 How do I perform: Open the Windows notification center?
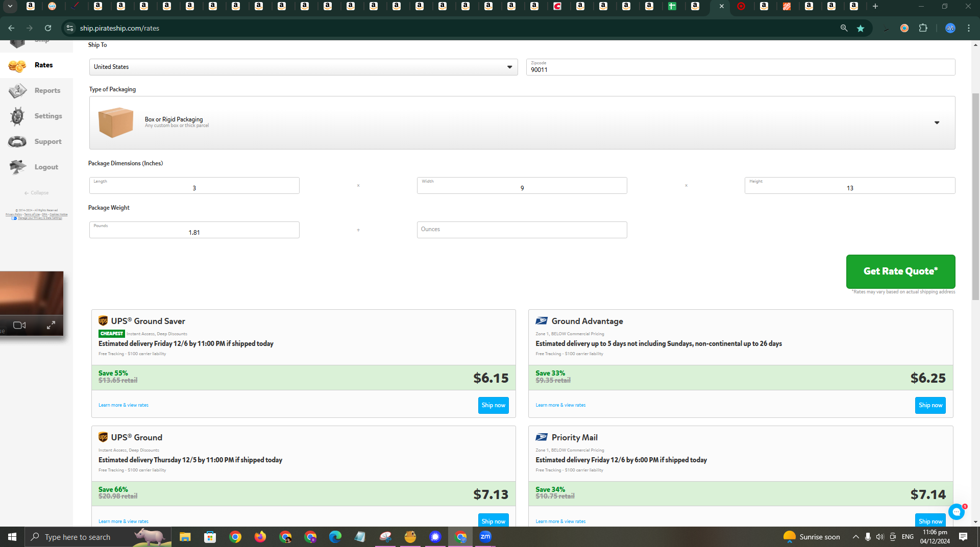point(963,537)
